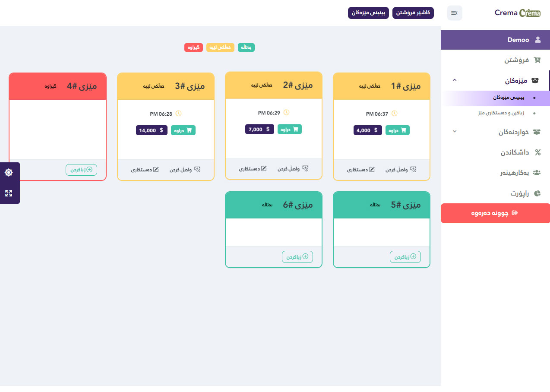Click the کاشێر فرۆشتن top button
The image size is (550, 392).
pos(413,13)
